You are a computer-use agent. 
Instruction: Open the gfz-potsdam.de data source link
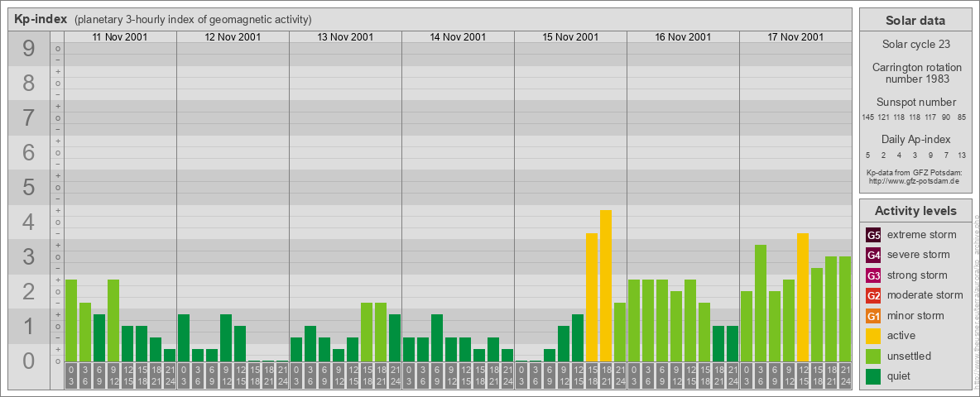pos(915,181)
